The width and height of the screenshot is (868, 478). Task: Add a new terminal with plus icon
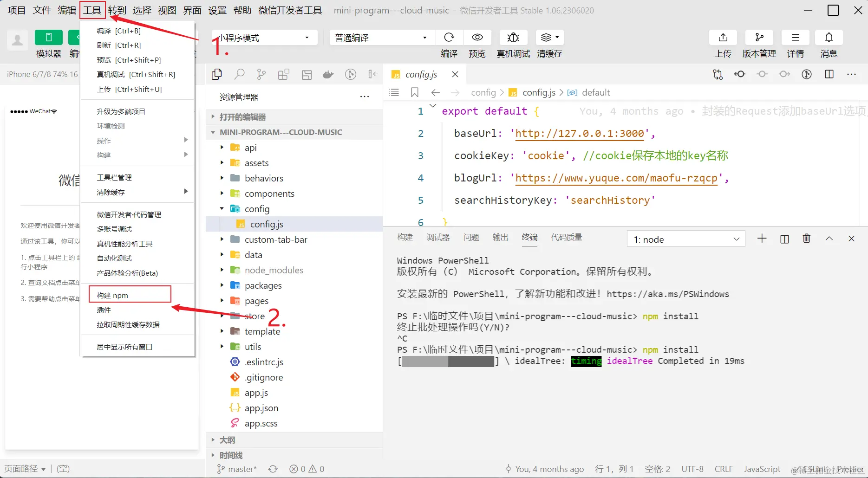(x=762, y=239)
